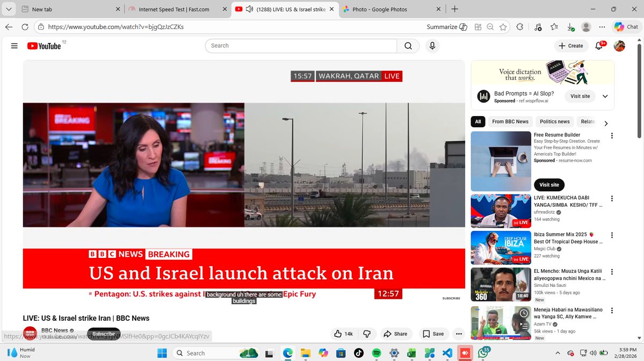The image size is (644, 361).
Task: Open Copilot Chat button
Action: tap(626, 27)
